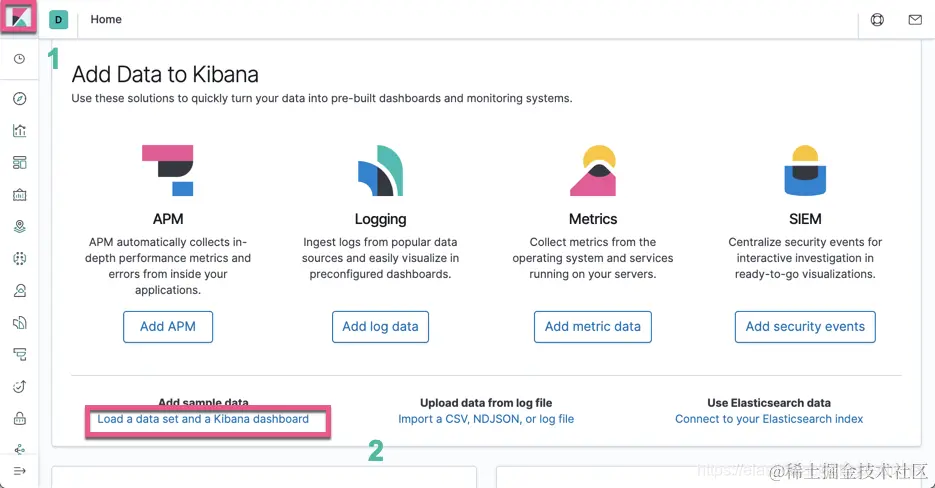
Task: Open the SIEM padlock sidebar icon
Action: tap(19, 418)
